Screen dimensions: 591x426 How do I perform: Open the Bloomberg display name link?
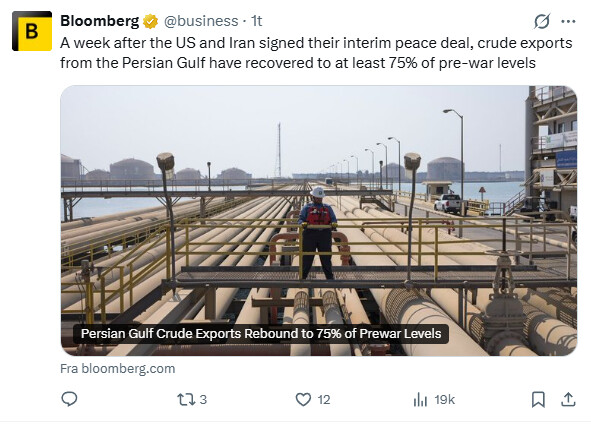(100, 21)
